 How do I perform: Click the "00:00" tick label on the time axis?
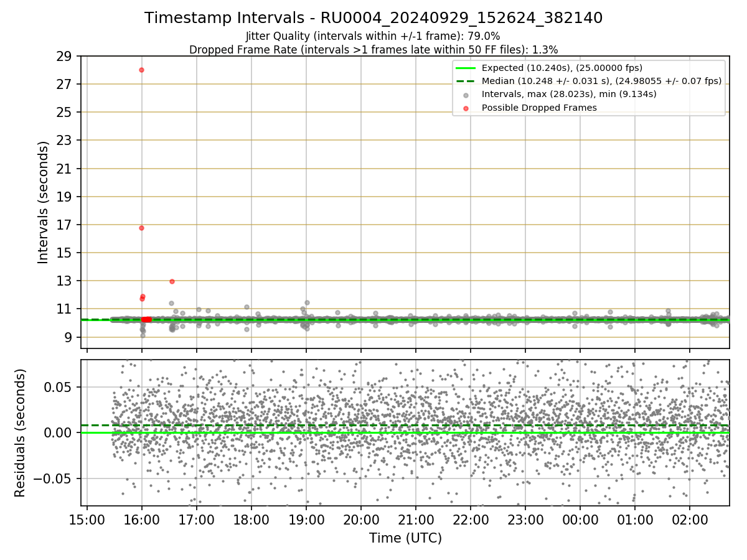580,519
